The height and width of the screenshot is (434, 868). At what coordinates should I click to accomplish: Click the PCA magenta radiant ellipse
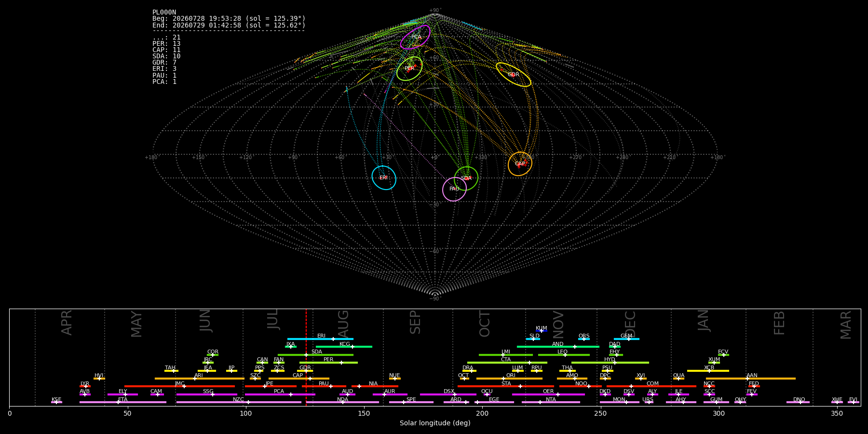coord(415,37)
